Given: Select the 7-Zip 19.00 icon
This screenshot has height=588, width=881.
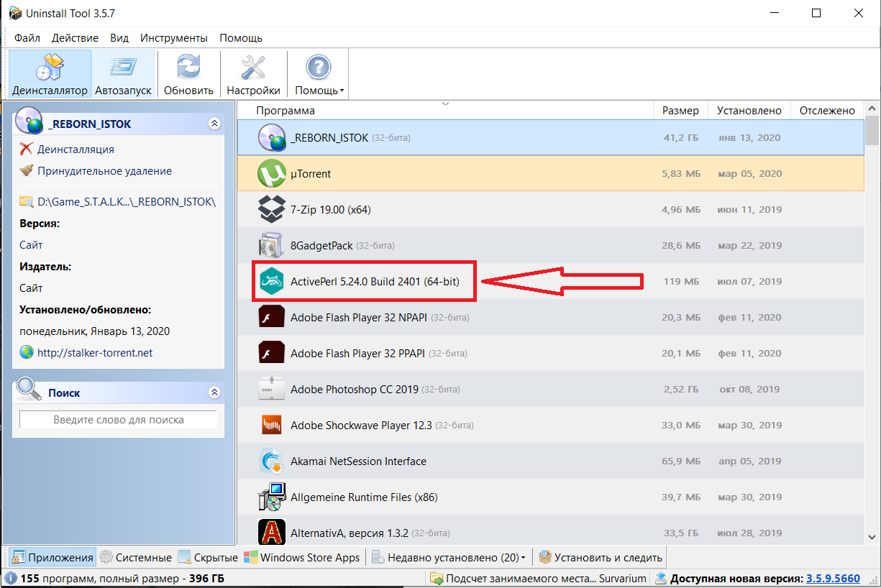Looking at the screenshot, I should pos(272,209).
